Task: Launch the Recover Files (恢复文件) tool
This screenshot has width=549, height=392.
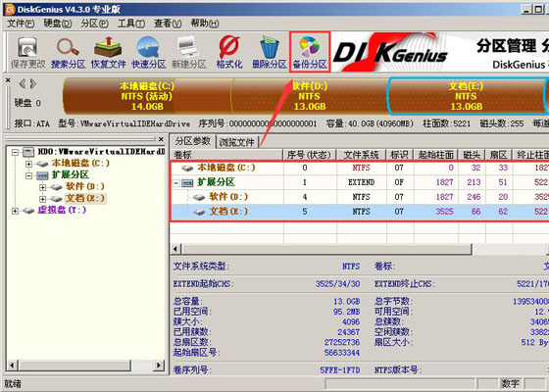Action: [108, 53]
